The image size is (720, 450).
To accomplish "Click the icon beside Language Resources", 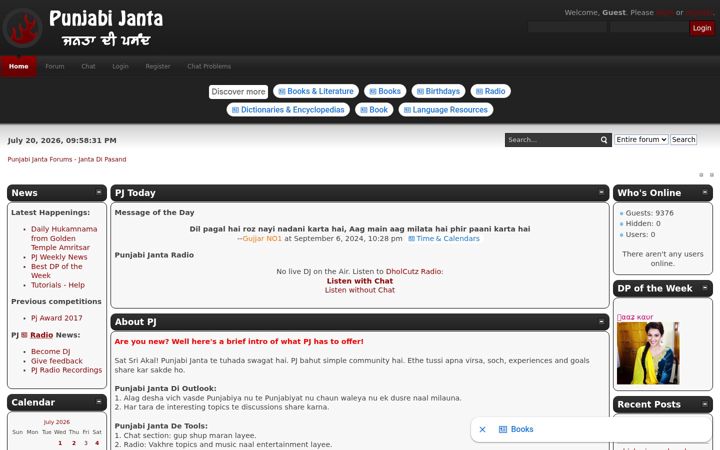I will tap(407, 110).
